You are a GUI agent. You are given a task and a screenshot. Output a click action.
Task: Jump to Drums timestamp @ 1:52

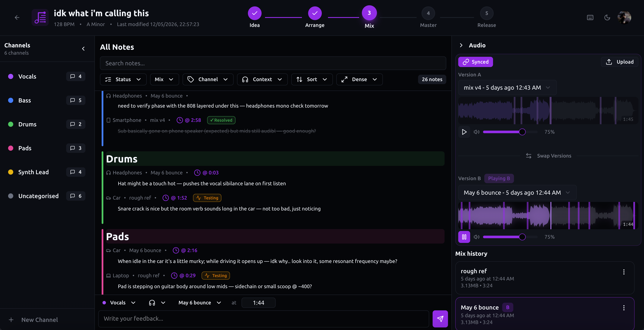pyautogui.click(x=175, y=198)
